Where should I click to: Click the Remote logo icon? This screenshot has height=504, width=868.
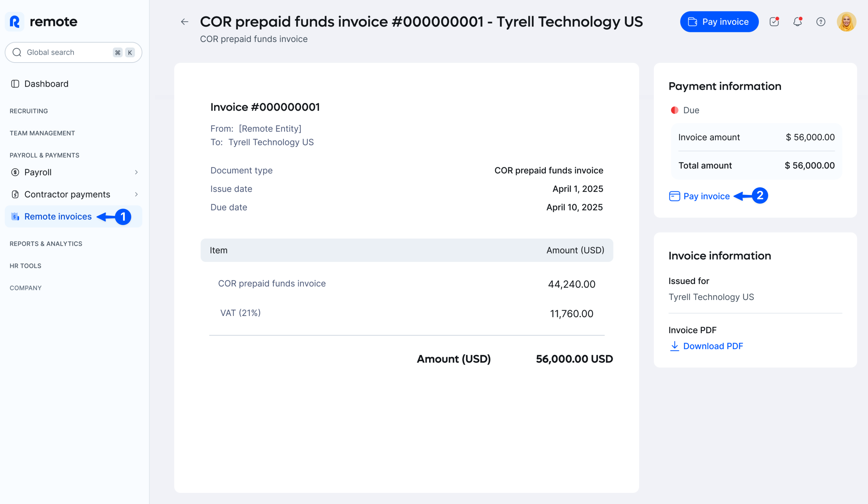pos(15,22)
